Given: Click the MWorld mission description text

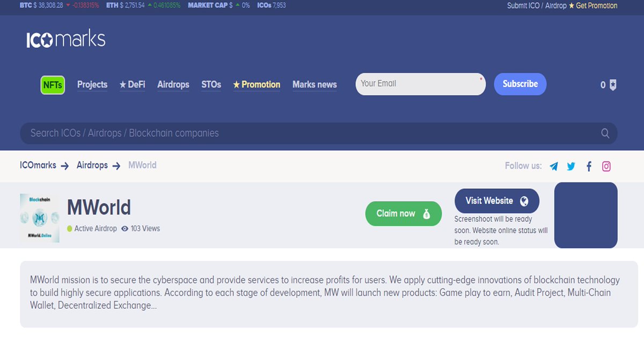Looking at the screenshot, I should tap(325, 293).
